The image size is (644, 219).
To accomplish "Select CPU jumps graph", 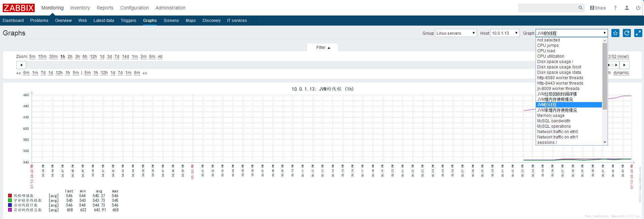I will (x=569, y=45).
